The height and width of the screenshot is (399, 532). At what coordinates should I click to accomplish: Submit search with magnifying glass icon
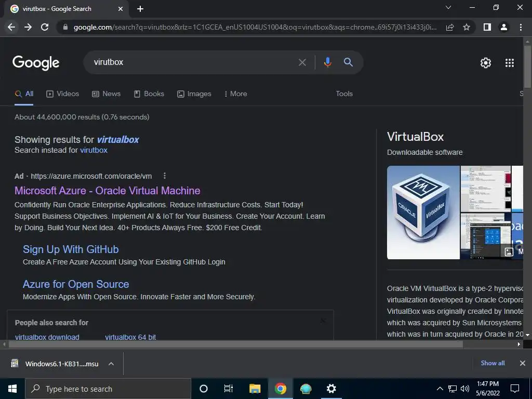348,62
